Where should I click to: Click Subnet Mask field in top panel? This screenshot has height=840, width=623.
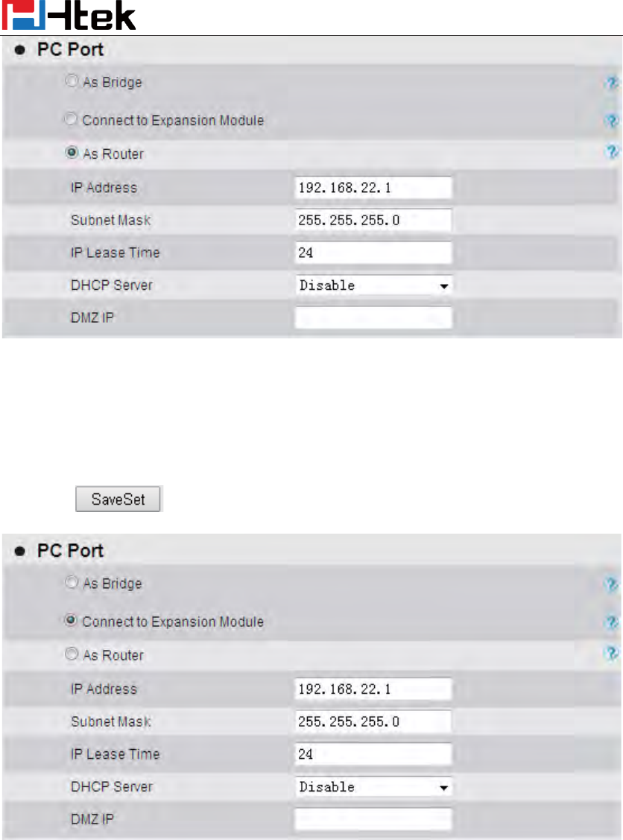373,220
